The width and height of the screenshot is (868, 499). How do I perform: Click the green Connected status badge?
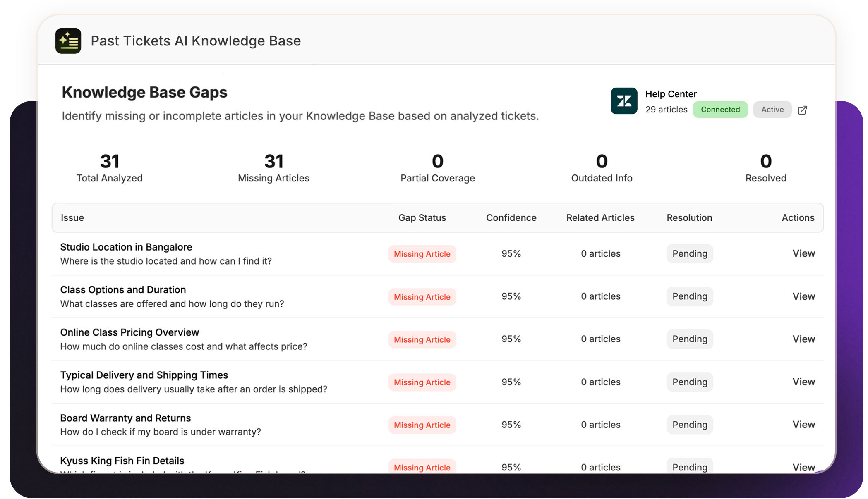[720, 110]
